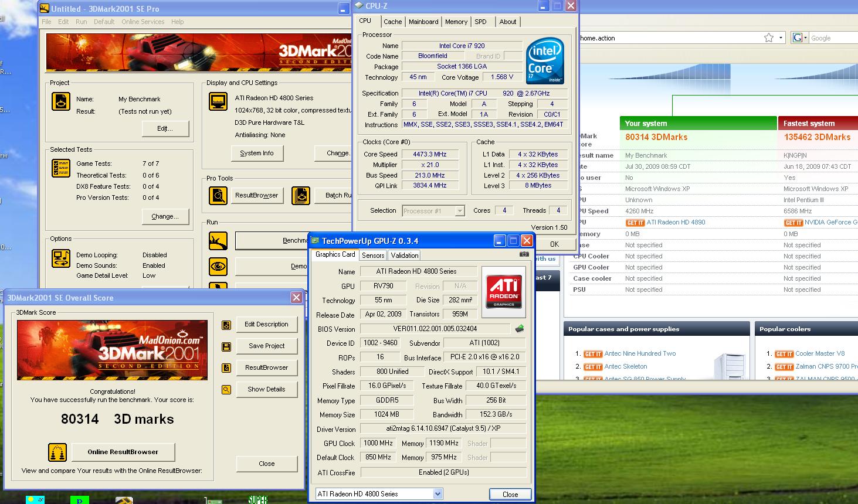
Task: Click the Change... button under Selected Tests
Action: coord(165,216)
